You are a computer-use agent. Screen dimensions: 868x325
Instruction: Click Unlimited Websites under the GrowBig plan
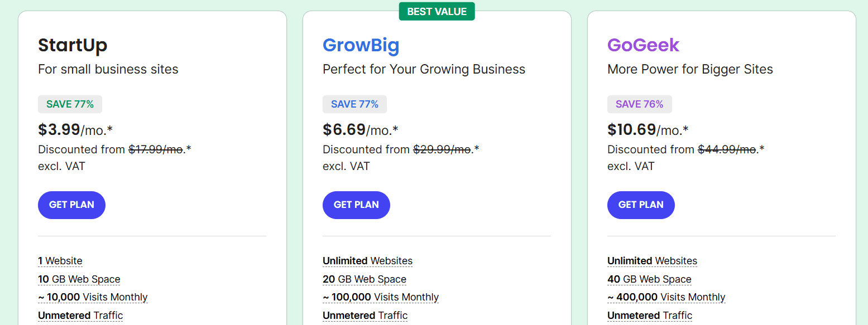(x=367, y=260)
